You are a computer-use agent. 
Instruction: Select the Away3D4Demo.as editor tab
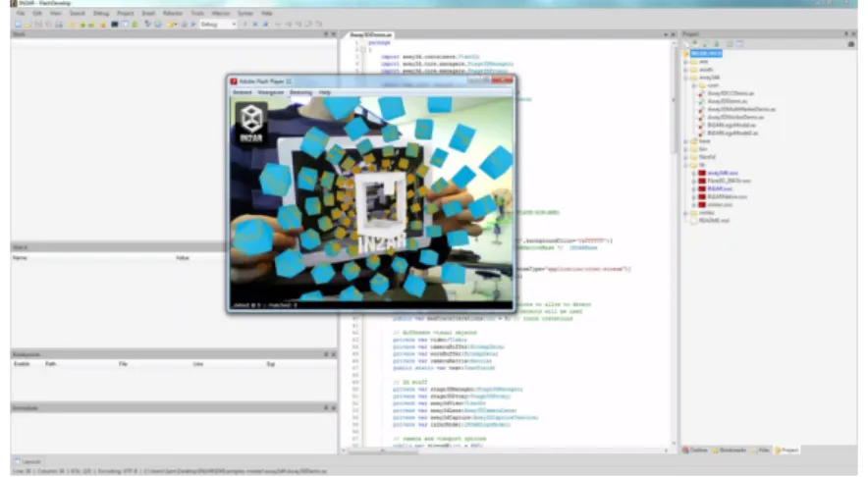click(371, 35)
